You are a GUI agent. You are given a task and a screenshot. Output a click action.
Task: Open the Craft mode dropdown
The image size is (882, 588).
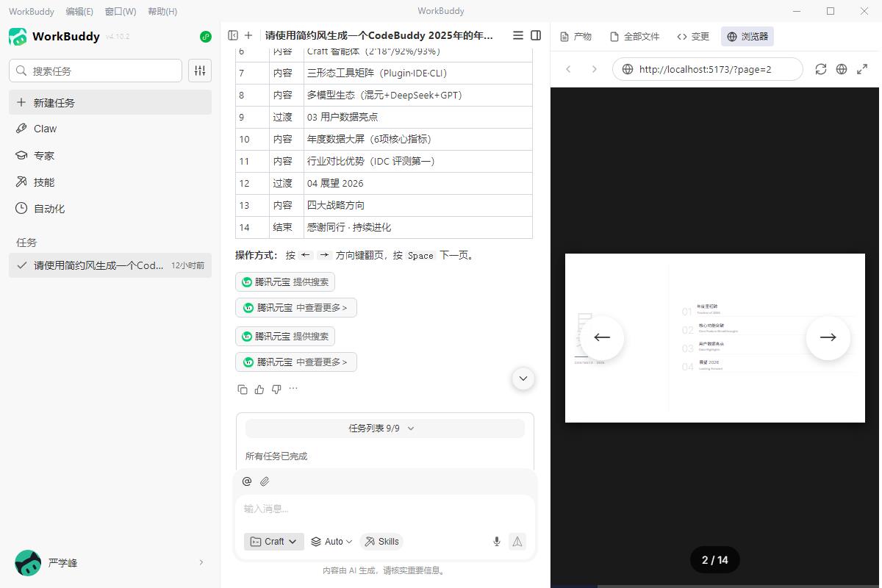point(274,542)
